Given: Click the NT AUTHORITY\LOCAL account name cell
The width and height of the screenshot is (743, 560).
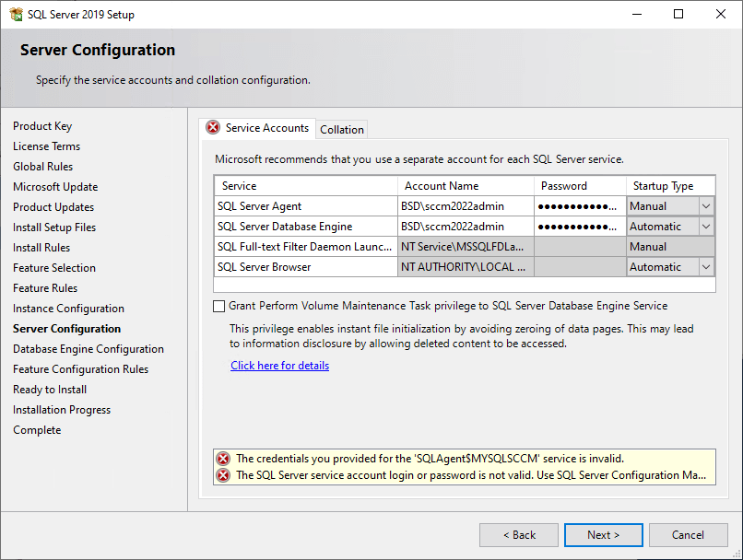Looking at the screenshot, I should tap(466, 267).
